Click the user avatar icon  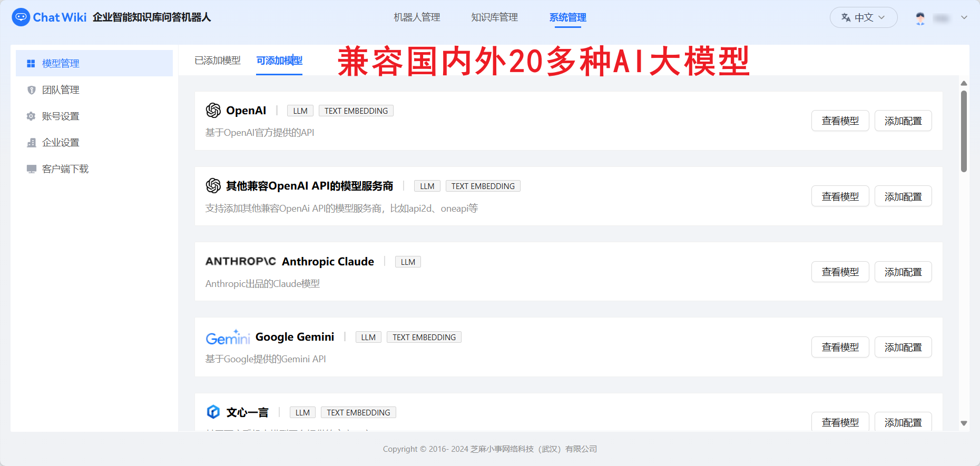[920, 18]
